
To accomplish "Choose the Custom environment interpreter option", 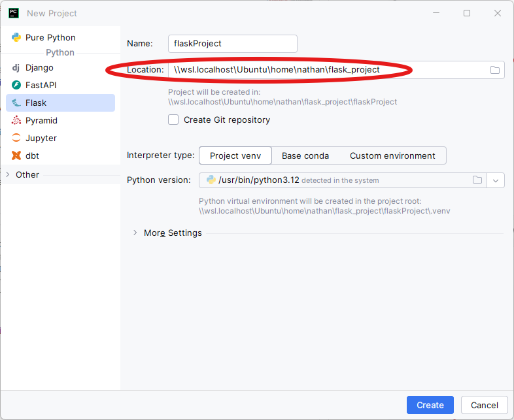I will (x=392, y=155).
